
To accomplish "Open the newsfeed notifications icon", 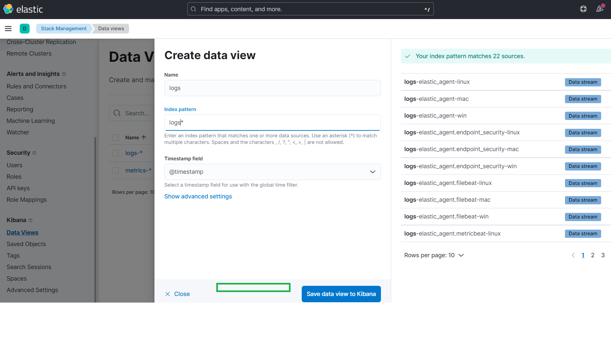I will pyautogui.click(x=600, y=9).
